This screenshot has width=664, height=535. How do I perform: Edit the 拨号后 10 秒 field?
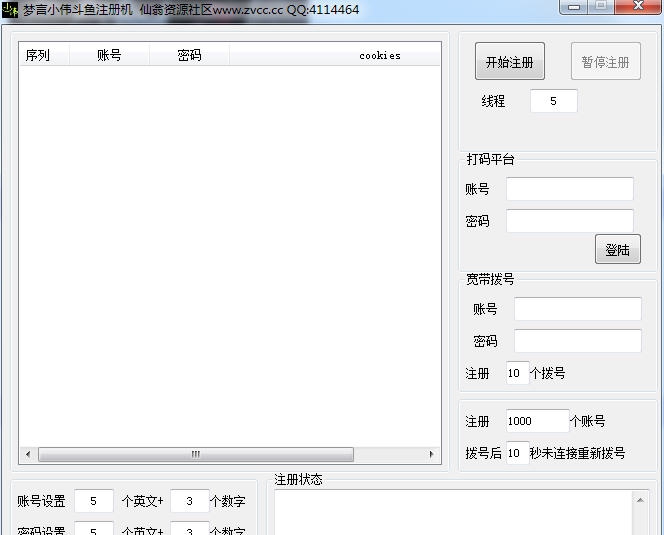tap(517, 453)
